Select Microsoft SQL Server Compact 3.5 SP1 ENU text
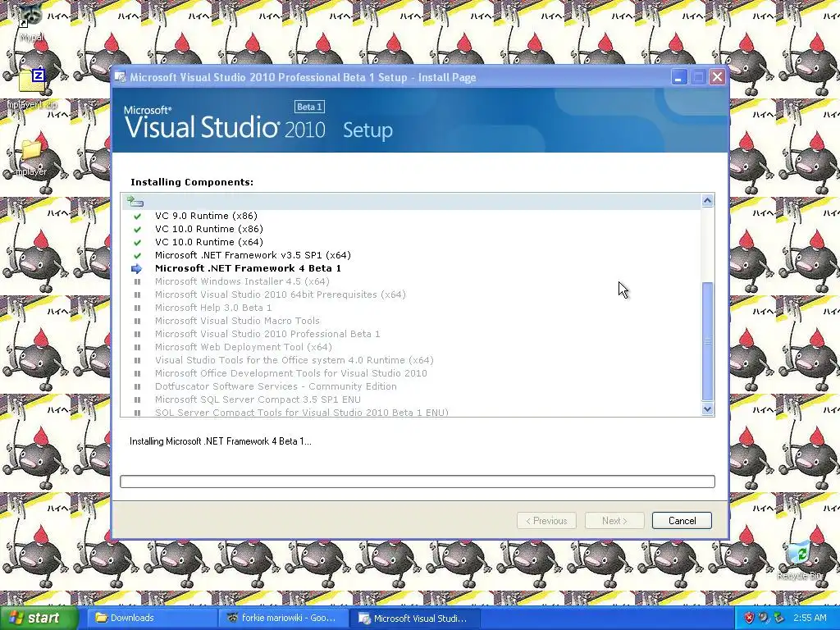This screenshot has height=630, width=840. pyautogui.click(x=258, y=399)
